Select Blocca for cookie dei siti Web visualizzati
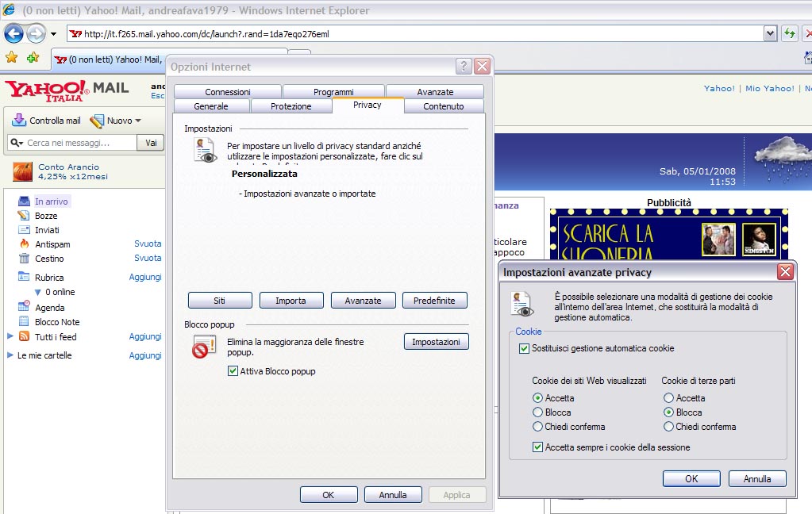This screenshot has width=812, height=514. pyautogui.click(x=537, y=412)
